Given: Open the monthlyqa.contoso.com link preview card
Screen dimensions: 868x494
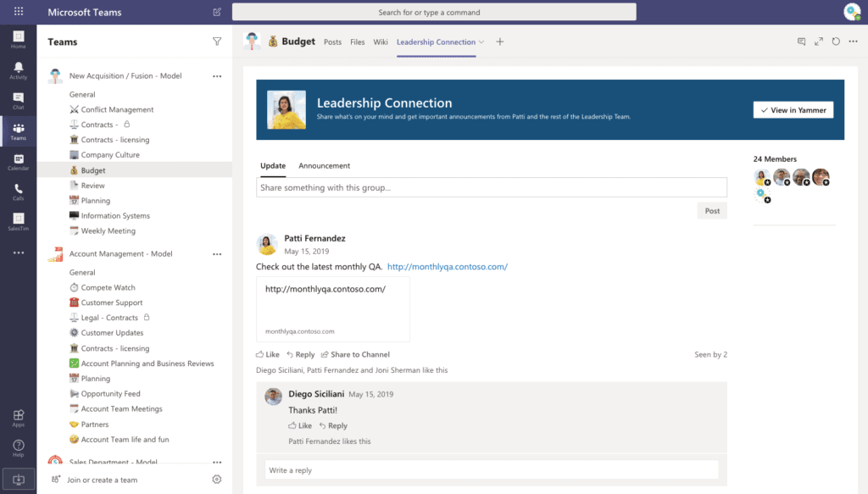Looking at the screenshot, I should pyautogui.click(x=332, y=309).
